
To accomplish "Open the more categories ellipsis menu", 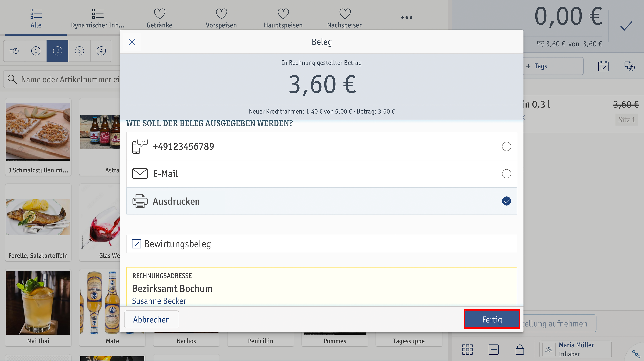I will point(407,18).
